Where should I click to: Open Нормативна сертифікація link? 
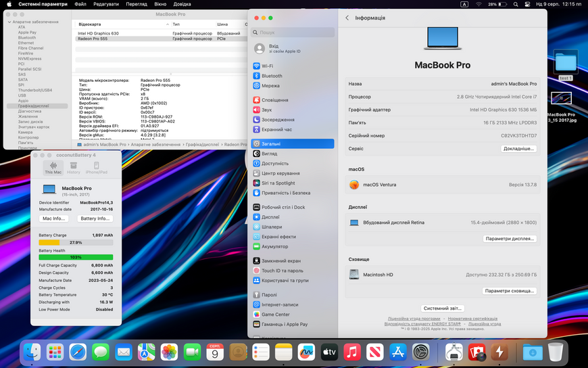pos(472,319)
